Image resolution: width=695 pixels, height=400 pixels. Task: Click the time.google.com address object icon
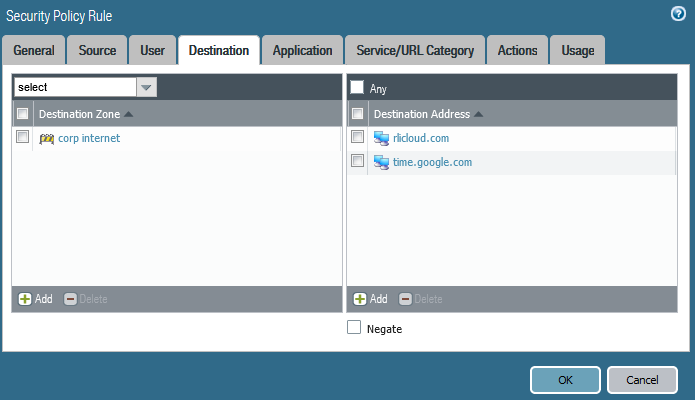[381, 162]
